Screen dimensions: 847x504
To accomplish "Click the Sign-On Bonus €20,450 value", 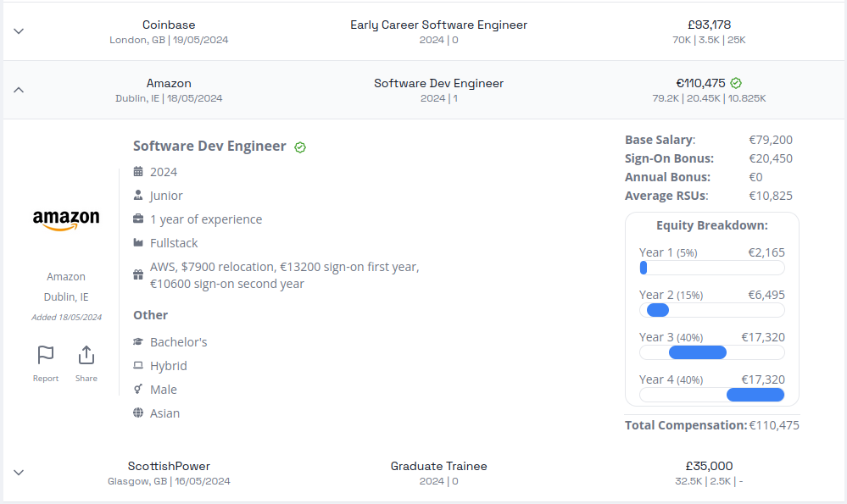I will coord(771,158).
